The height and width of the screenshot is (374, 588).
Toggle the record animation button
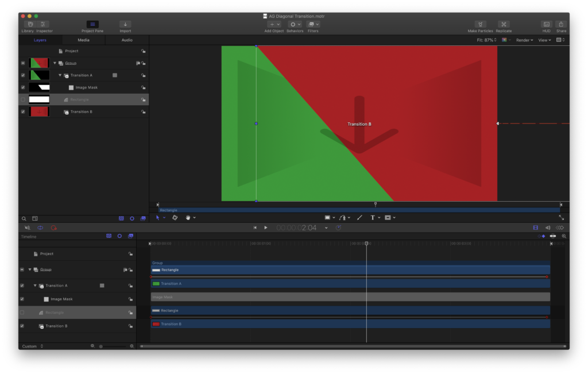[53, 228]
